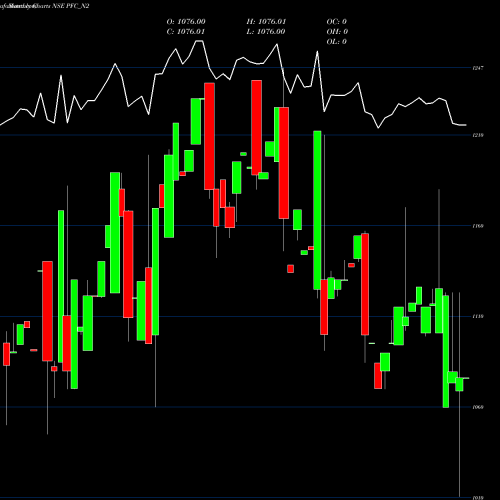The width and height of the screenshot is (500, 500).
Task: Select the last green candle on the right
Action: tap(459, 384)
